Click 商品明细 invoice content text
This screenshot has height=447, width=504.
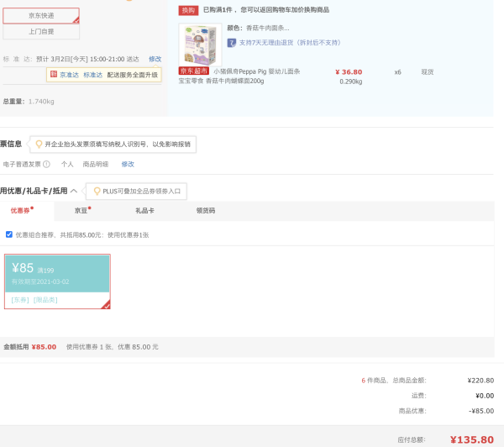96,165
